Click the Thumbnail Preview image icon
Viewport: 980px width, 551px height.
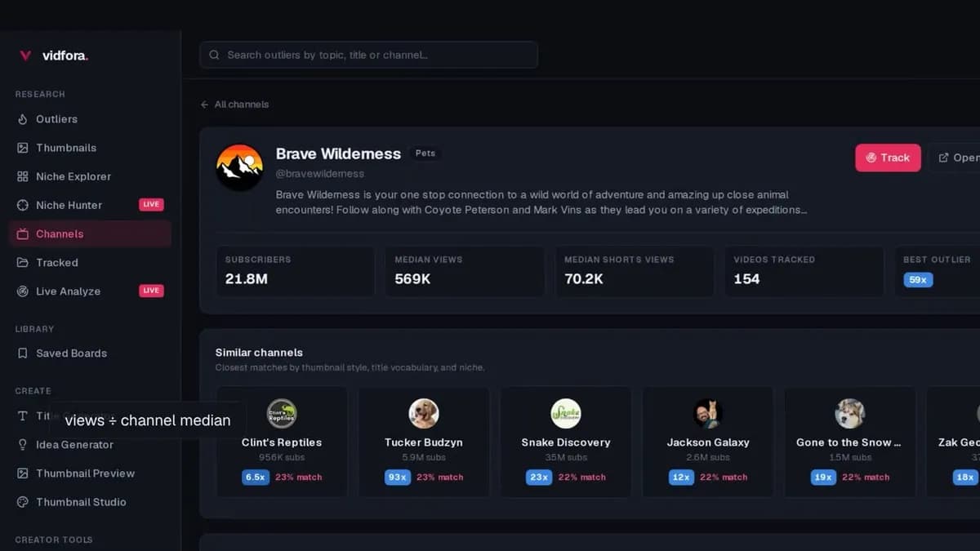pyautogui.click(x=23, y=473)
